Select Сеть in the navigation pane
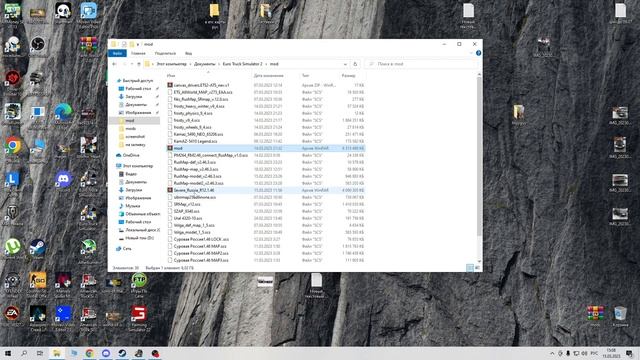The height and width of the screenshot is (360, 640). [x=127, y=249]
